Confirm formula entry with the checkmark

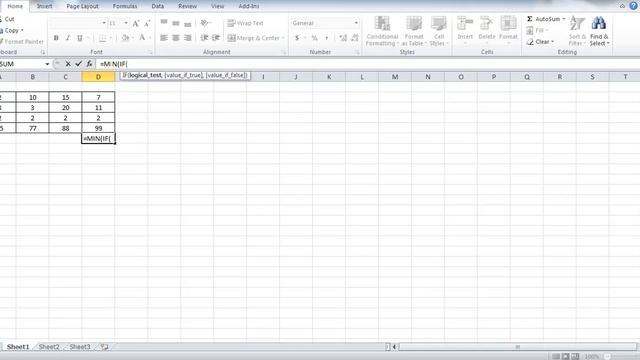[x=78, y=64]
